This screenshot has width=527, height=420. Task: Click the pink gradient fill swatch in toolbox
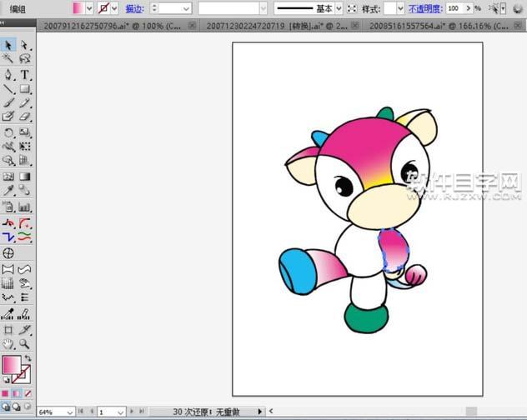point(13,365)
